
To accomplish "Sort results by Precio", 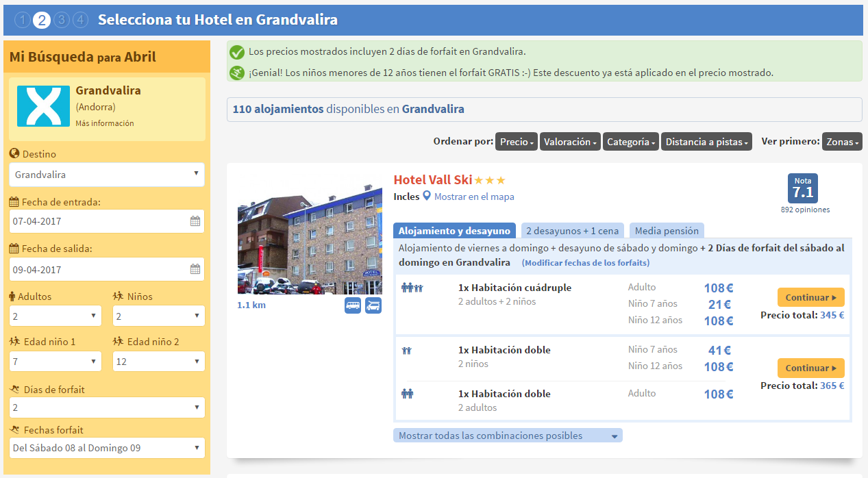I will 517,142.
